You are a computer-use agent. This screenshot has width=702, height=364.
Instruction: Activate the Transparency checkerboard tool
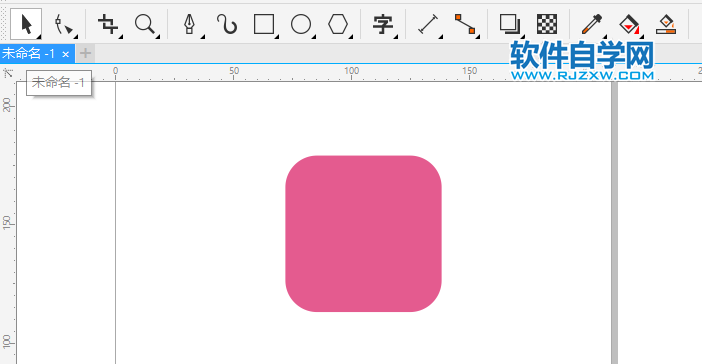[547, 24]
